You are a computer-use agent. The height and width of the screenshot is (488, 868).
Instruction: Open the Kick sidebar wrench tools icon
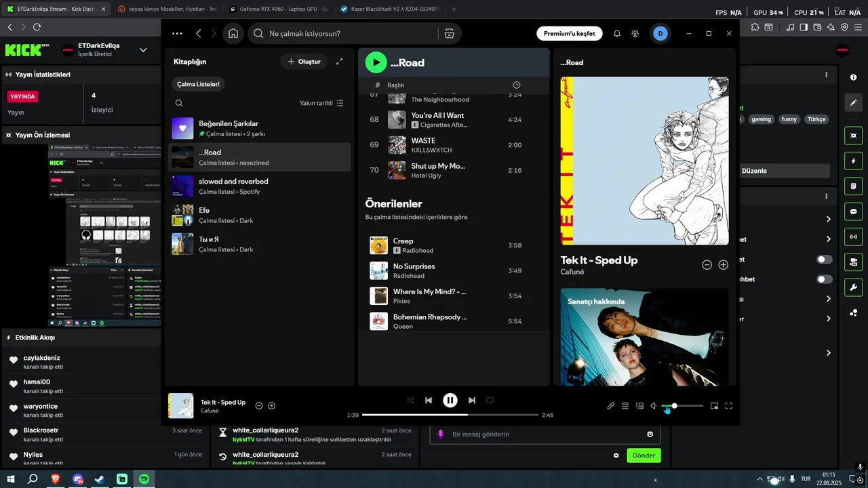(854, 287)
